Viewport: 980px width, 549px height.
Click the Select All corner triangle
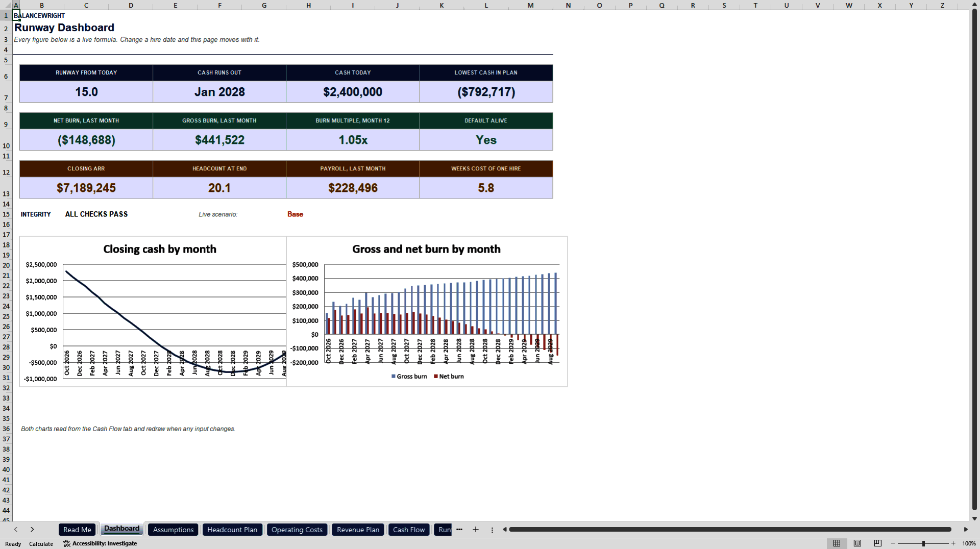[7, 6]
